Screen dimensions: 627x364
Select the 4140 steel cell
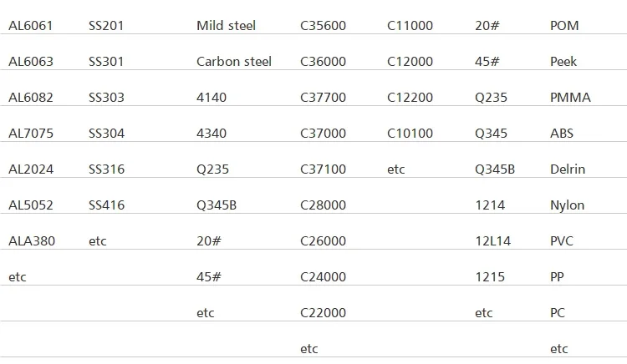pos(212,98)
